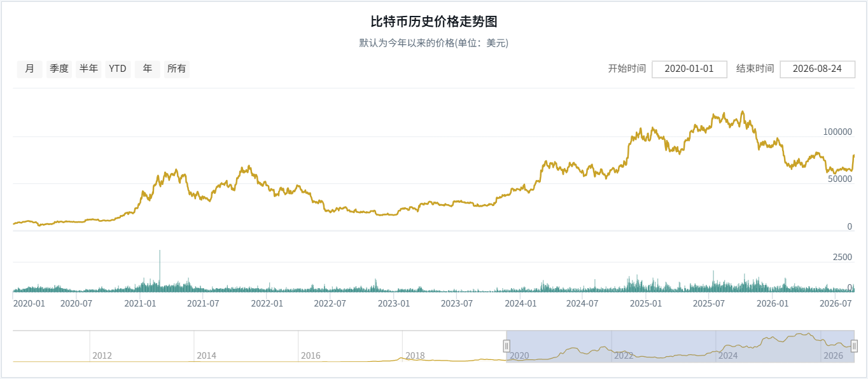The image size is (868, 379).
Task: Edit the 开始时间 date field 2020-01-01
Action: pos(689,69)
